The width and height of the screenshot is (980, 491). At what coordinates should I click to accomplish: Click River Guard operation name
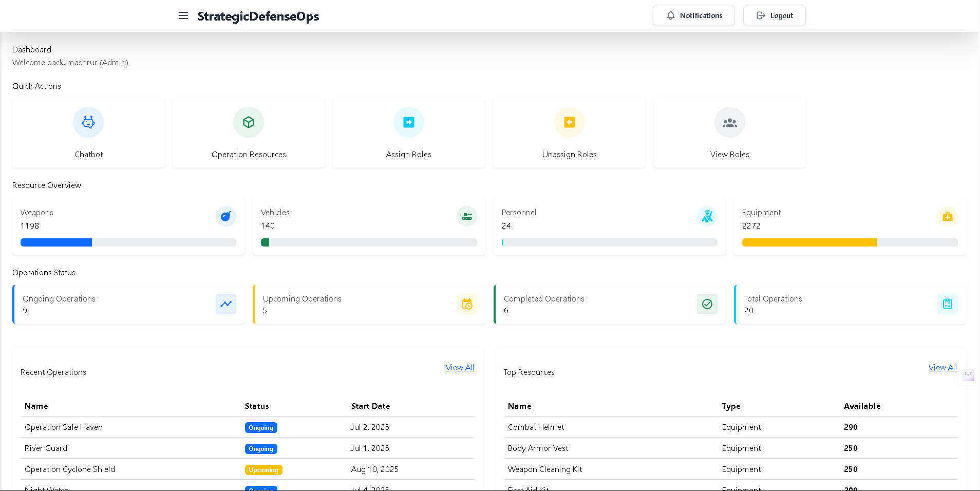[x=46, y=448]
